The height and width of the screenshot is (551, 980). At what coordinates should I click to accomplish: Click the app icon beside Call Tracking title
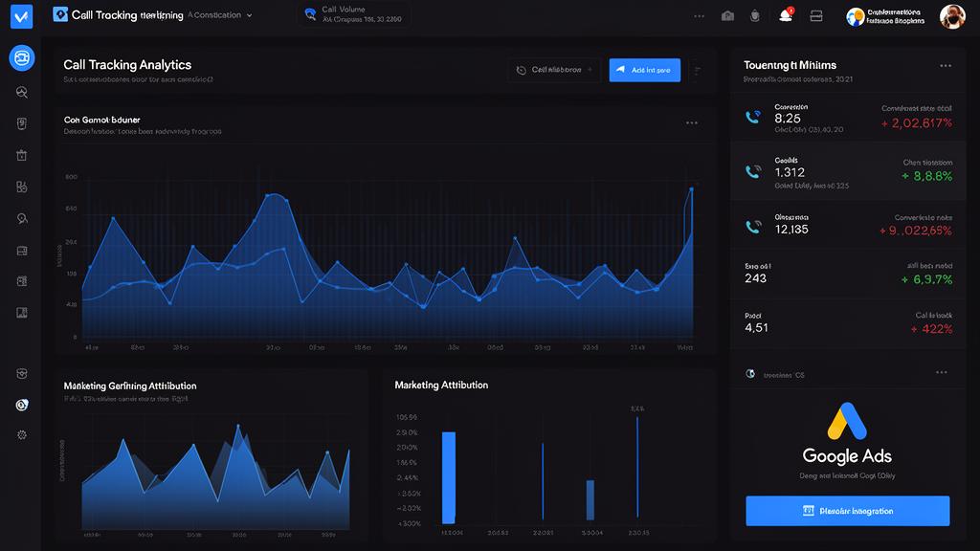(x=60, y=14)
